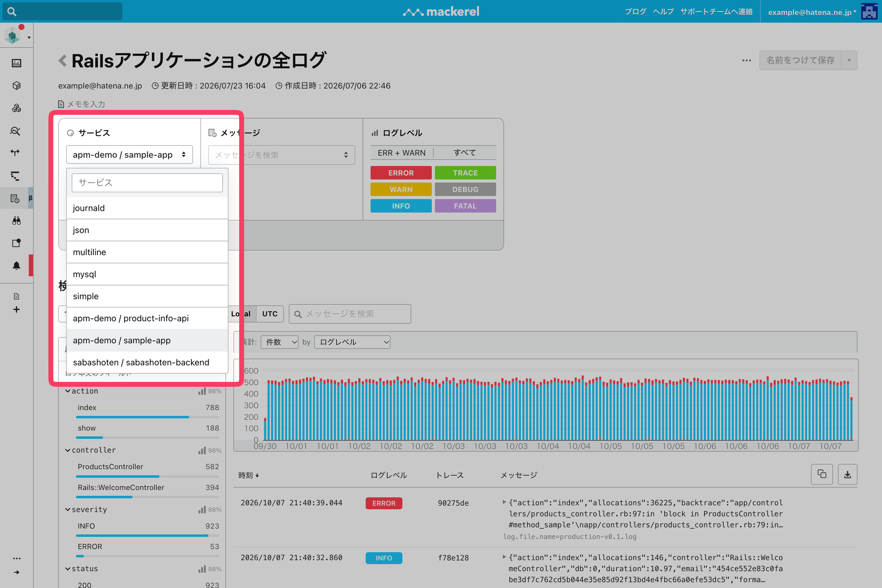882x588 pixels.
Task: Collapse the action field group
Action: [68, 391]
